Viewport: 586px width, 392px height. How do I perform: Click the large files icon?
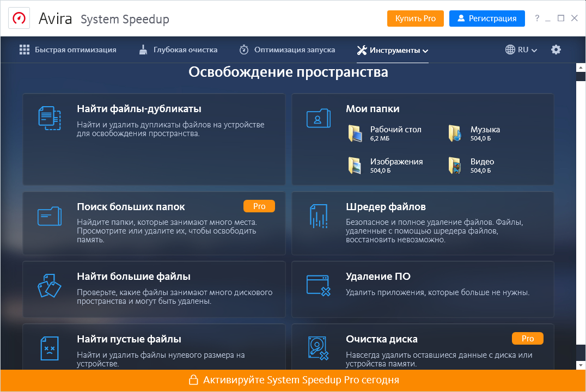pos(50,286)
